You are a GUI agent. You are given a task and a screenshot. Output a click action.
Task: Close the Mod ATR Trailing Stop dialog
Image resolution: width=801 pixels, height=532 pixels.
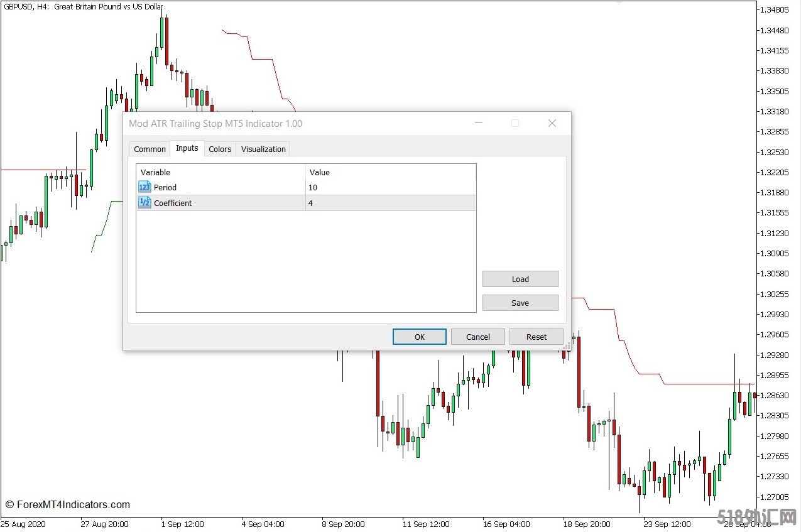tap(552, 123)
